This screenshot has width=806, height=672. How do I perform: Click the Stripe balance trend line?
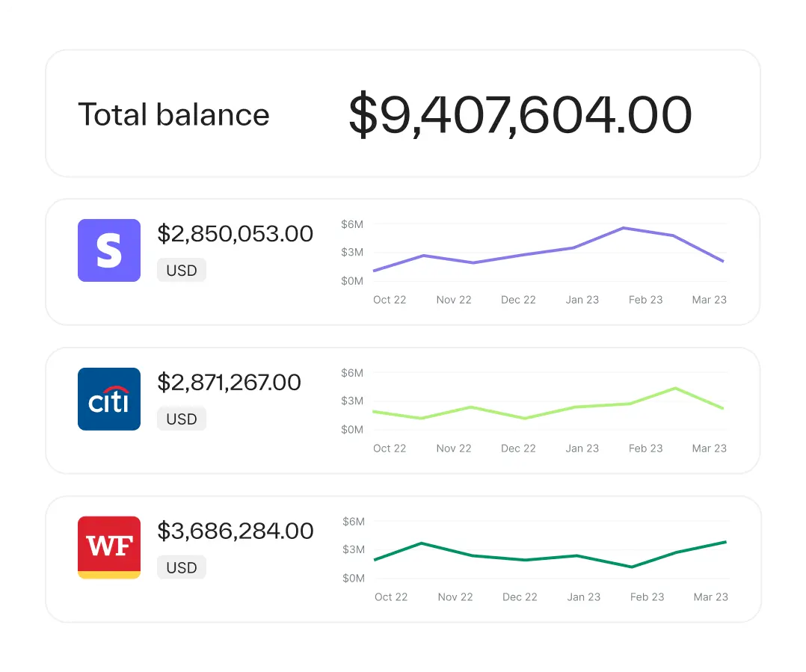click(523, 254)
